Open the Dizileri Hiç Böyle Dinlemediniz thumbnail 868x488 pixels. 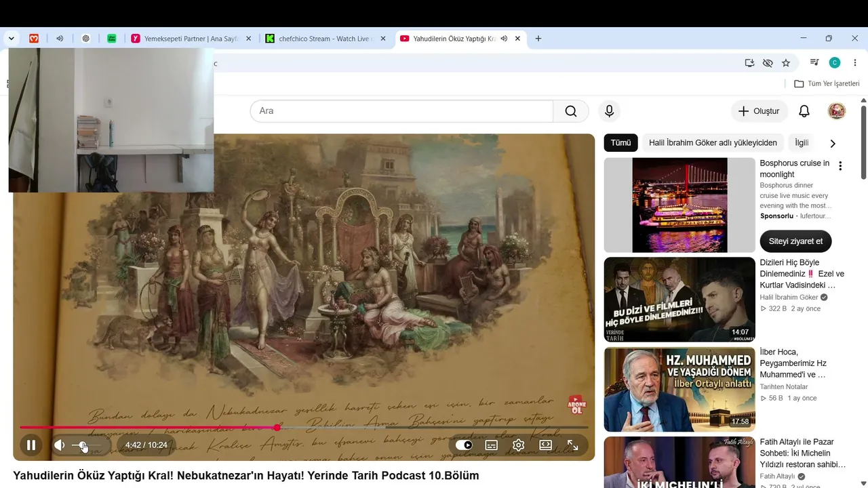[679, 300]
